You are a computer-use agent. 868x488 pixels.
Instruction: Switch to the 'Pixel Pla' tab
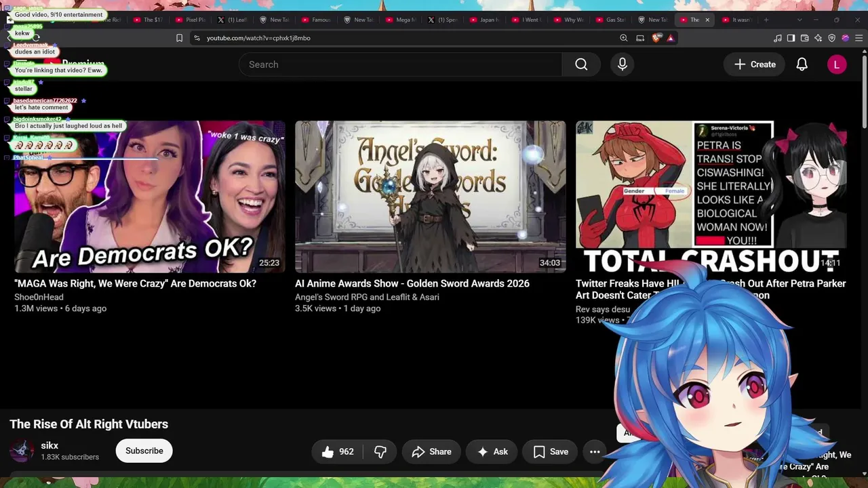tap(190, 20)
